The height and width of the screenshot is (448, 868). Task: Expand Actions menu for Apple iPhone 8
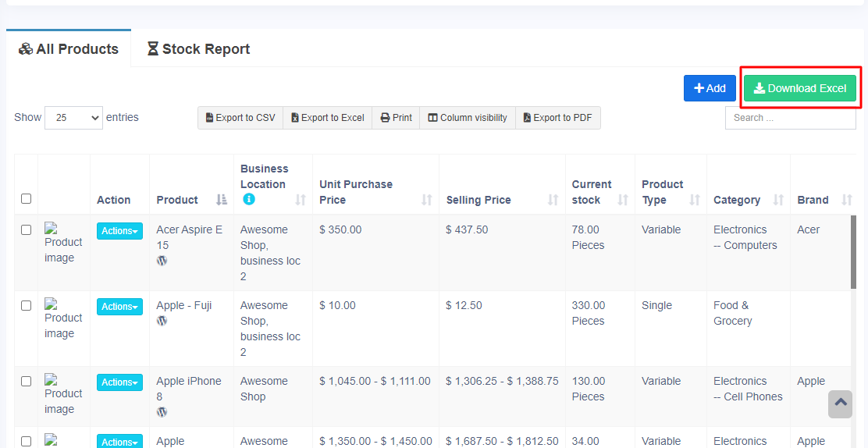[119, 382]
